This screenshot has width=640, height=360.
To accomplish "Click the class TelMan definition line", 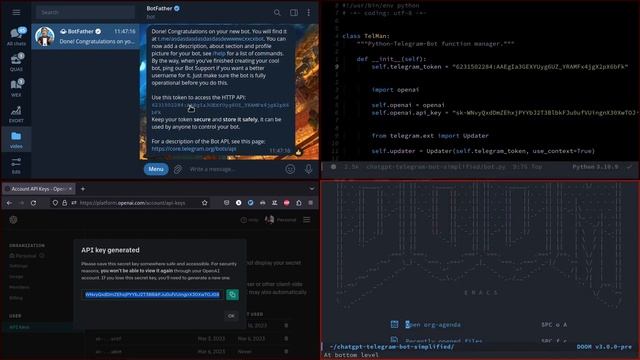I will (x=366, y=36).
